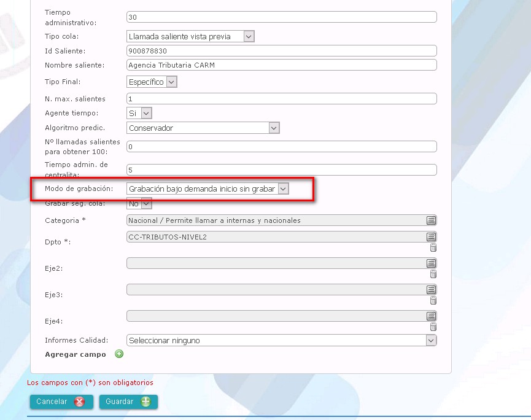Image resolution: width=531 pixels, height=420 pixels.
Task: Open the Eje2 list picker icon
Action: point(431,263)
